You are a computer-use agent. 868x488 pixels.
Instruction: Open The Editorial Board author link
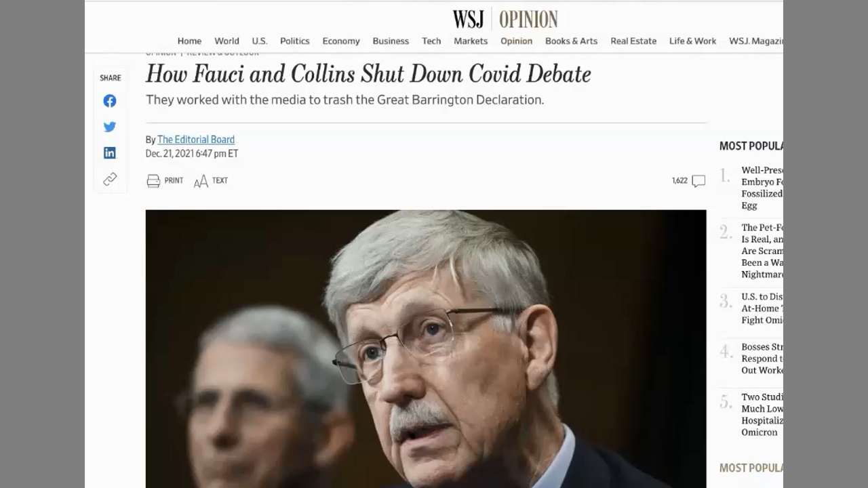196,140
